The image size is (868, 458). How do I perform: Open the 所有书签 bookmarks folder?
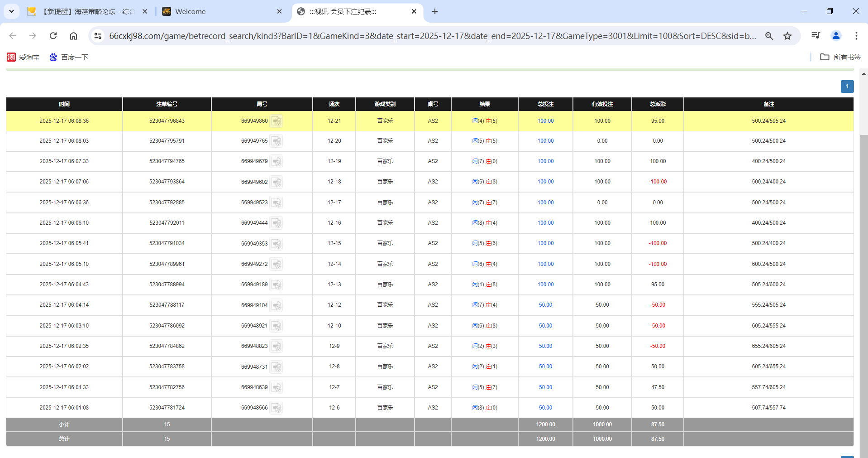(840, 57)
